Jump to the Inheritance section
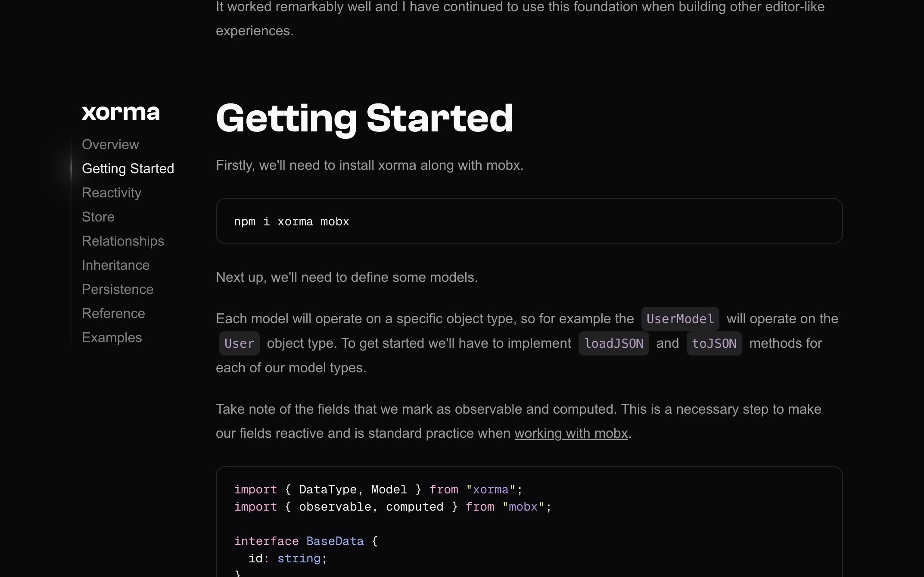 click(116, 265)
